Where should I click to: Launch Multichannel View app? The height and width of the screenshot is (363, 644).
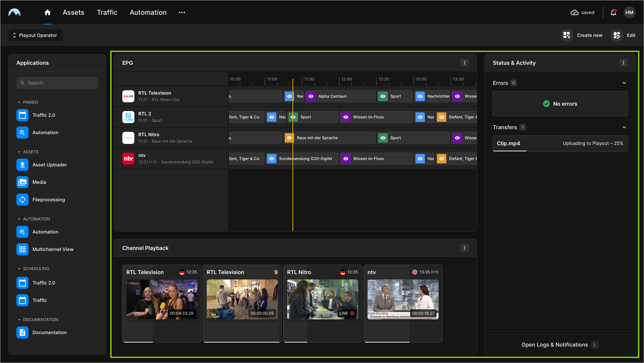click(x=22, y=249)
